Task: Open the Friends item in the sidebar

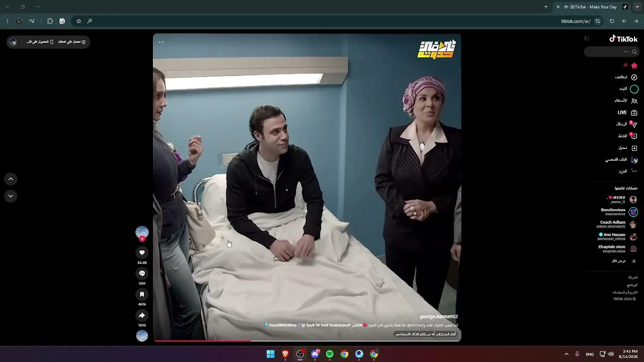Action: (626, 101)
